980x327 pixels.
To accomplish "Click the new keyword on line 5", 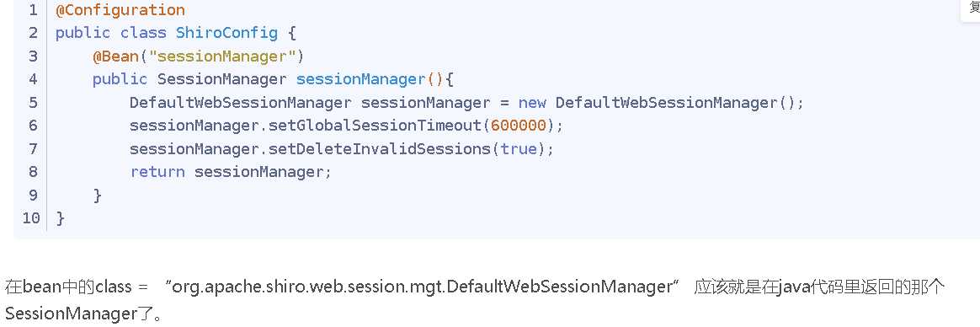I will pyautogui.click(x=532, y=103).
